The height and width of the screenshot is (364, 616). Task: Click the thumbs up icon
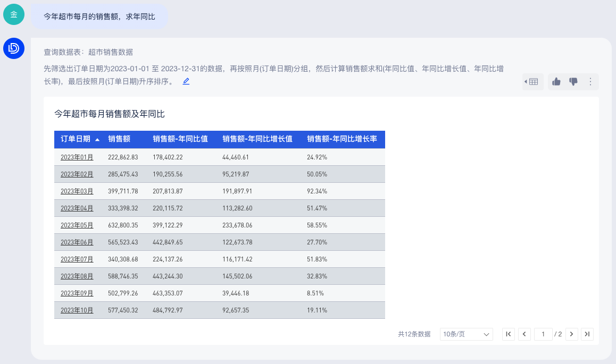point(556,82)
